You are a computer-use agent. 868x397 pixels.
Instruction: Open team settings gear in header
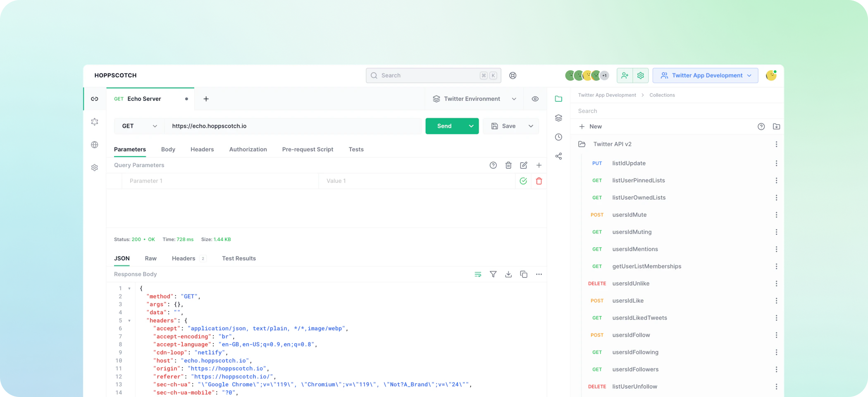point(641,75)
